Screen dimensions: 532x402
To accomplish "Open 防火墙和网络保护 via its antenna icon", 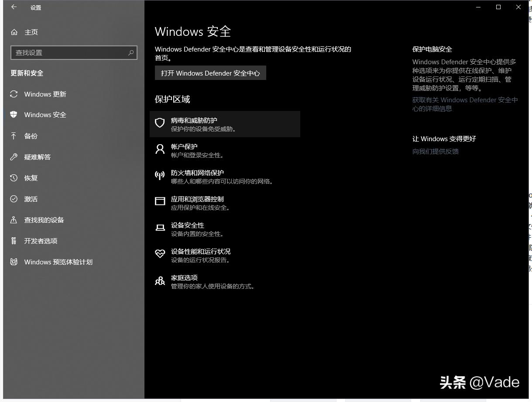I will pyautogui.click(x=160, y=176).
